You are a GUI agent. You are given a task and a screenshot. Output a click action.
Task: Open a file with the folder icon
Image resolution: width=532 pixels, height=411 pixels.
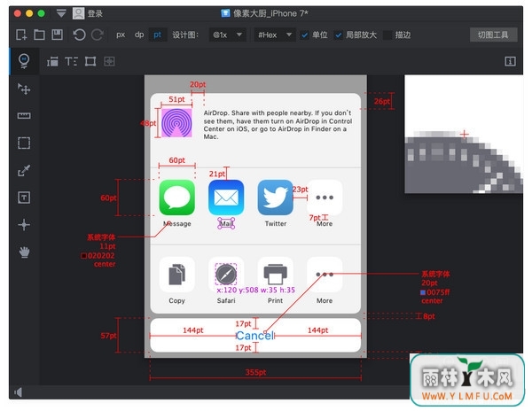coord(39,35)
